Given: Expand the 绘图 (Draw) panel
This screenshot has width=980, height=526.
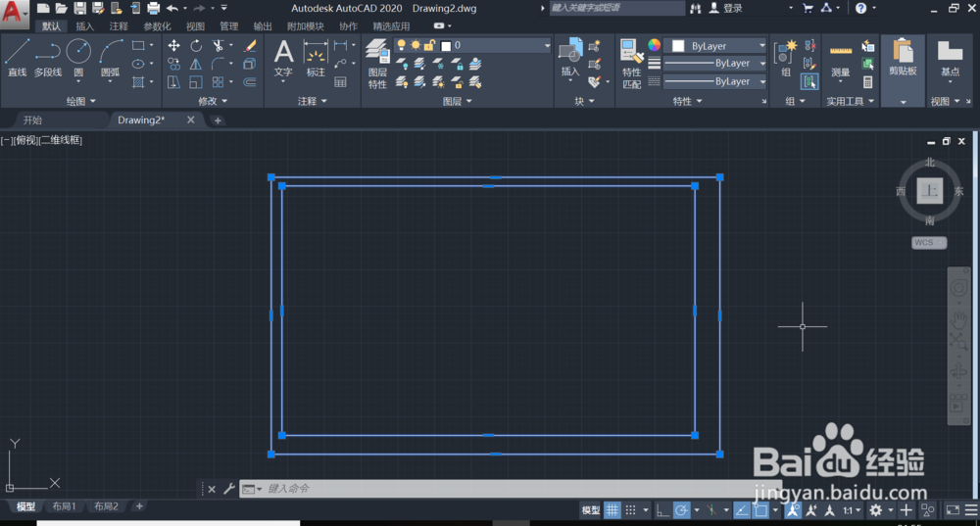Looking at the screenshot, I should coord(80,101).
